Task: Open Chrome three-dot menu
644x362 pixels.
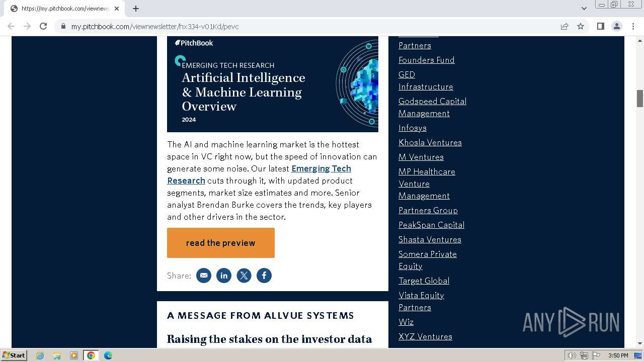Action: click(x=633, y=26)
